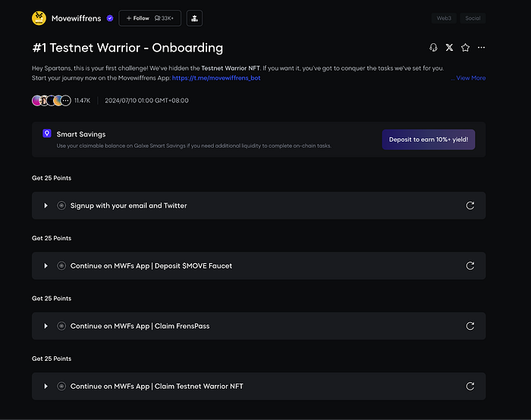Screen dimensions: 531x420
Task: Click Deposit to earn 10%+ yield button
Action: pos(429,139)
